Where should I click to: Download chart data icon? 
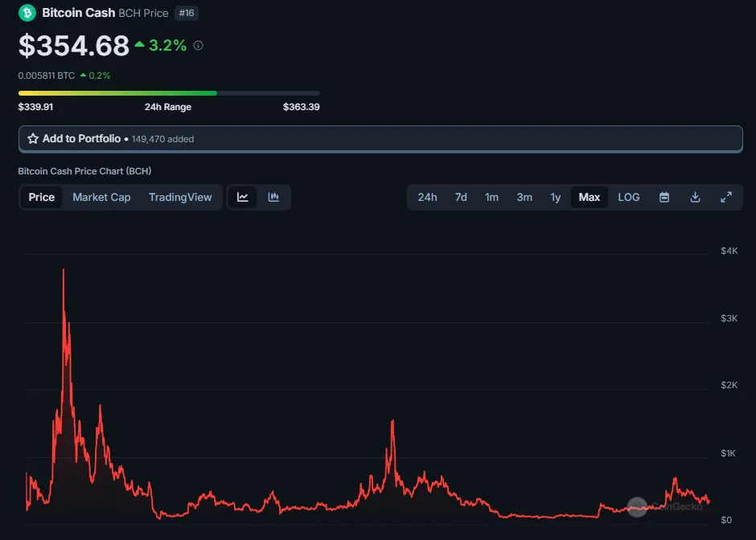[695, 197]
